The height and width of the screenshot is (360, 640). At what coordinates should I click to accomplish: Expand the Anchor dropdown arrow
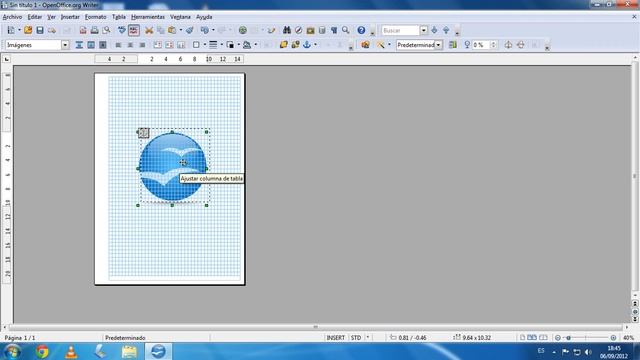[x=315, y=45]
